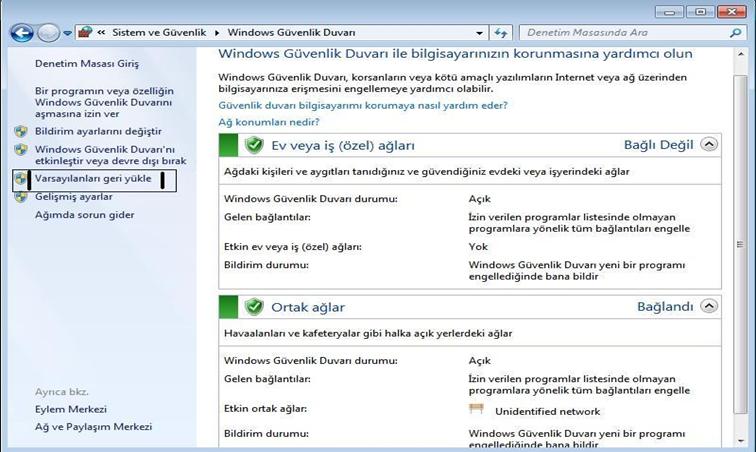Screen dimensions: 756x452
Task: Click Yok value for Etkin ev ağları
Action: click(x=478, y=247)
